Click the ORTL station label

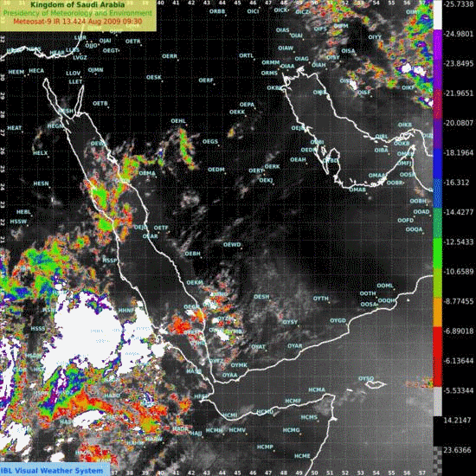(246, 55)
